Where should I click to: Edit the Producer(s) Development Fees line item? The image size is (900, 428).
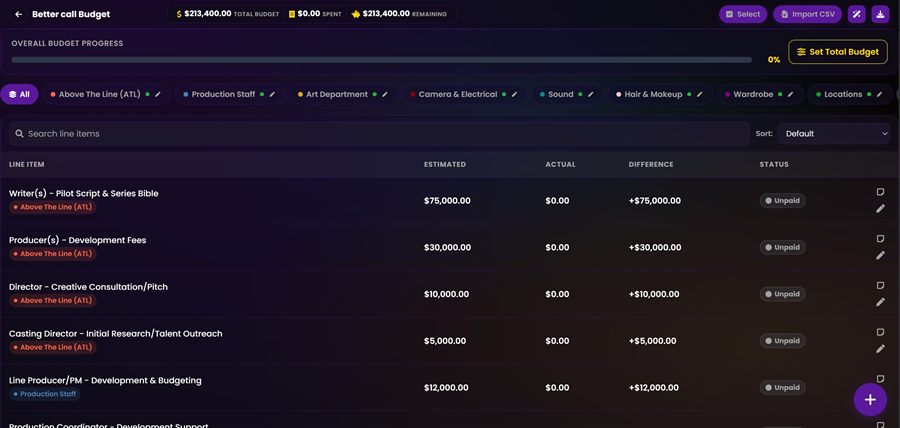880,255
